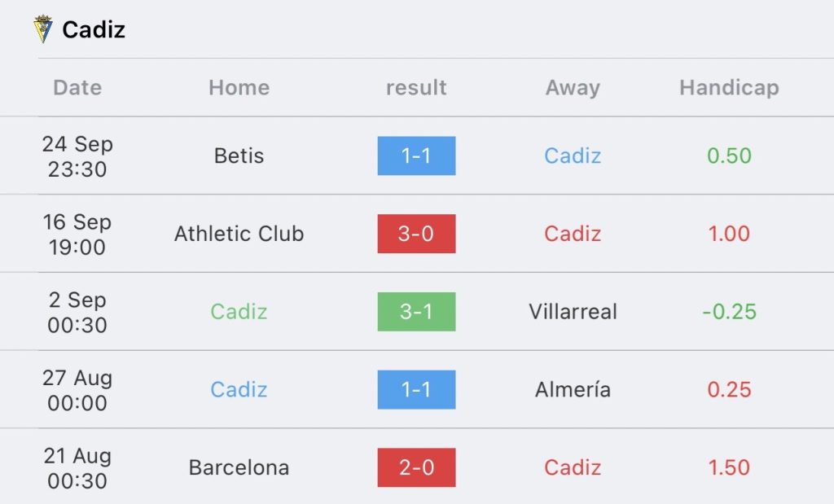
Task: Select the -0.25 handicap value
Action: coord(729,312)
